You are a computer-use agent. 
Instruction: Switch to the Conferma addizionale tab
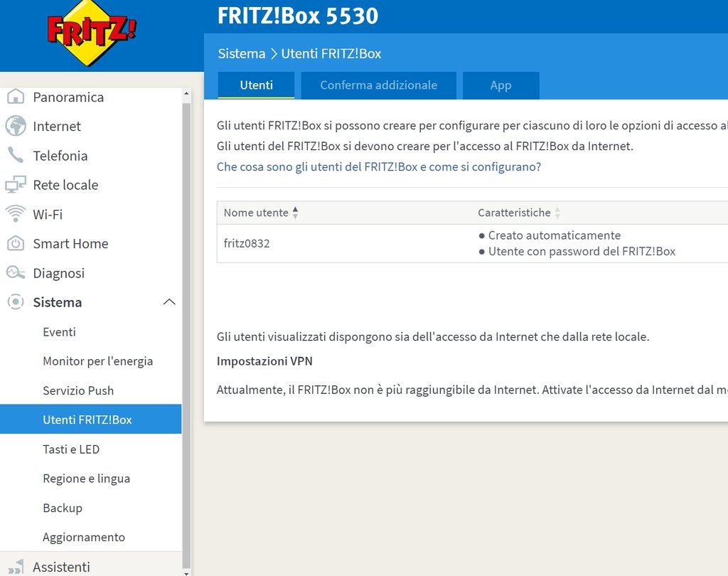[x=378, y=85]
